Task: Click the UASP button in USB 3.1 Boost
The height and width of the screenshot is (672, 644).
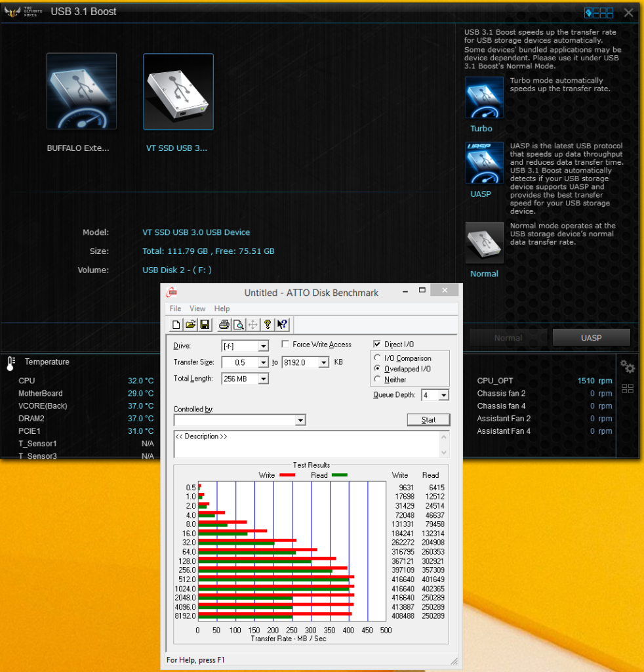Action: click(x=591, y=338)
